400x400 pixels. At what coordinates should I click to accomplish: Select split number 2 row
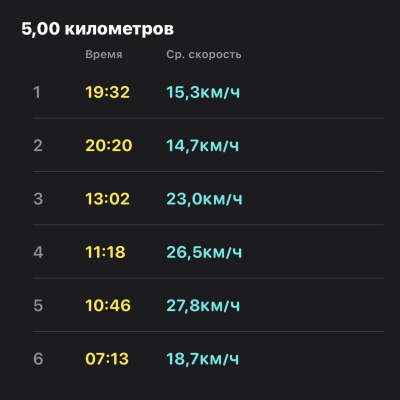pyautogui.click(x=208, y=145)
